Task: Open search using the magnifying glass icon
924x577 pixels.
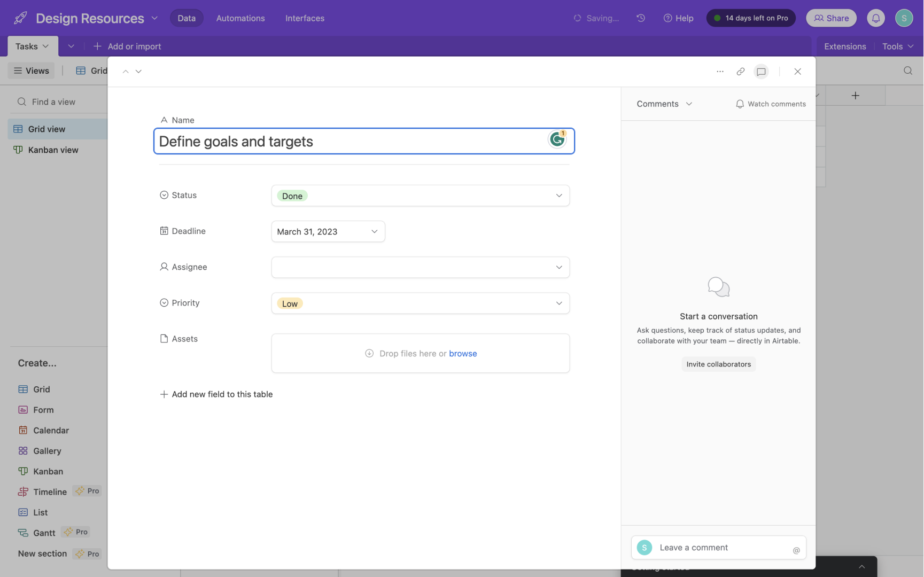Action: coord(907,70)
